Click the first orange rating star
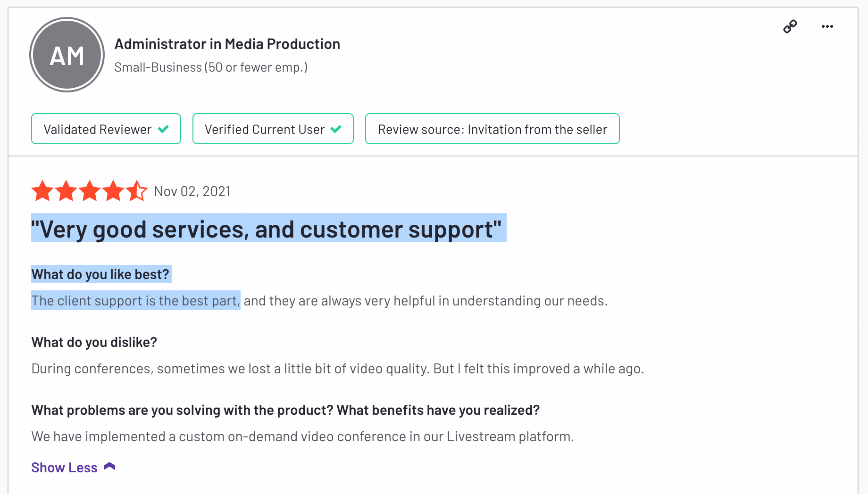Image resolution: width=868 pixels, height=494 pixels. click(42, 191)
